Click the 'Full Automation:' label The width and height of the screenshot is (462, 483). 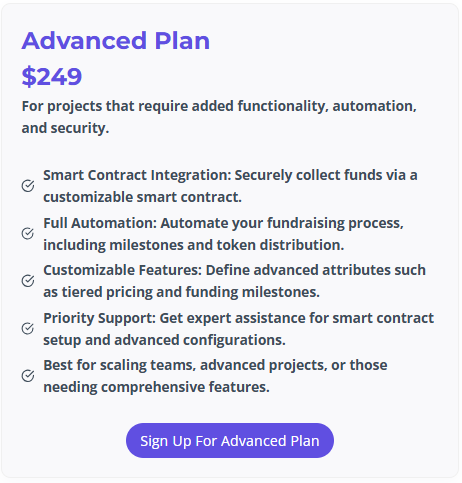click(x=100, y=223)
